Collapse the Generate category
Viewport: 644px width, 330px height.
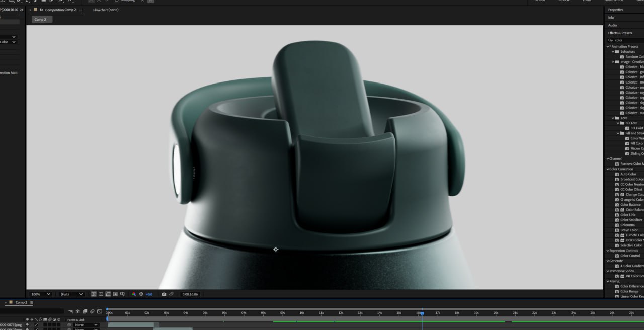[608, 261]
